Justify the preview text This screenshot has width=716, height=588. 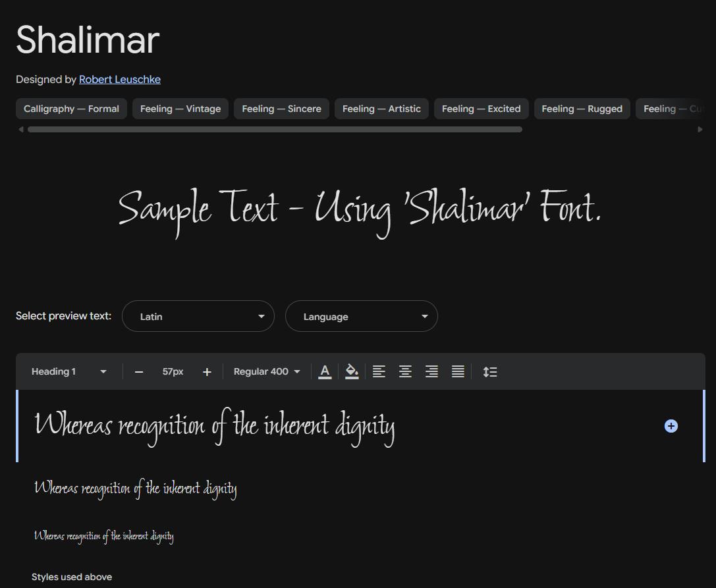[458, 371]
